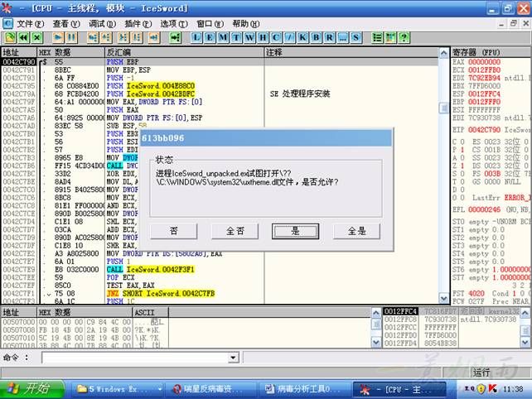
Task: Show Log window L button
Action: [196, 37]
